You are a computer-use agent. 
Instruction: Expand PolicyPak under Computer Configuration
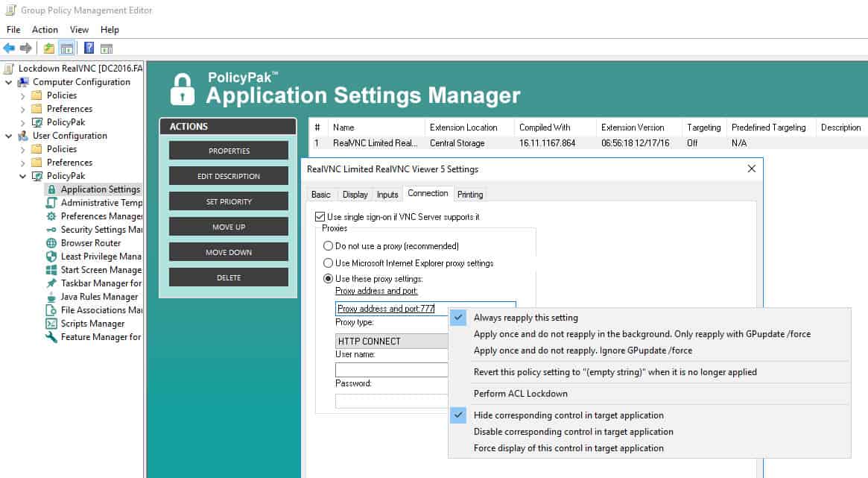[x=22, y=122]
